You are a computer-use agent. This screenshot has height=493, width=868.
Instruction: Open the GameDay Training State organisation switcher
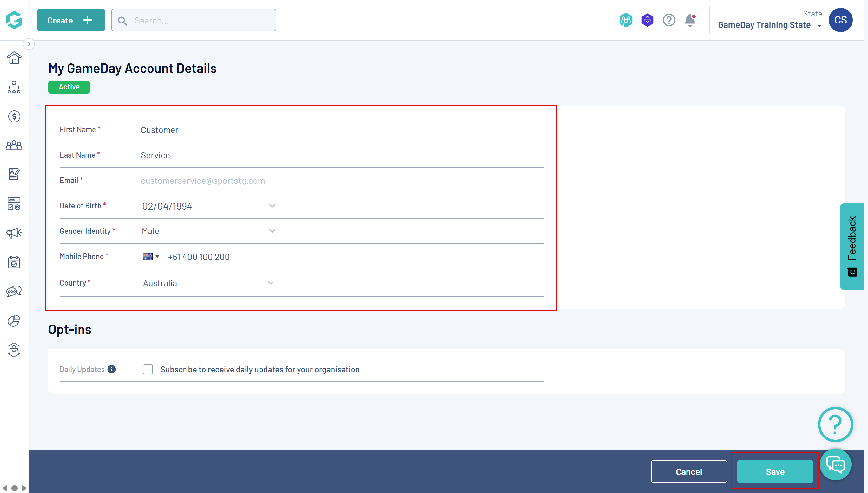coord(768,25)
